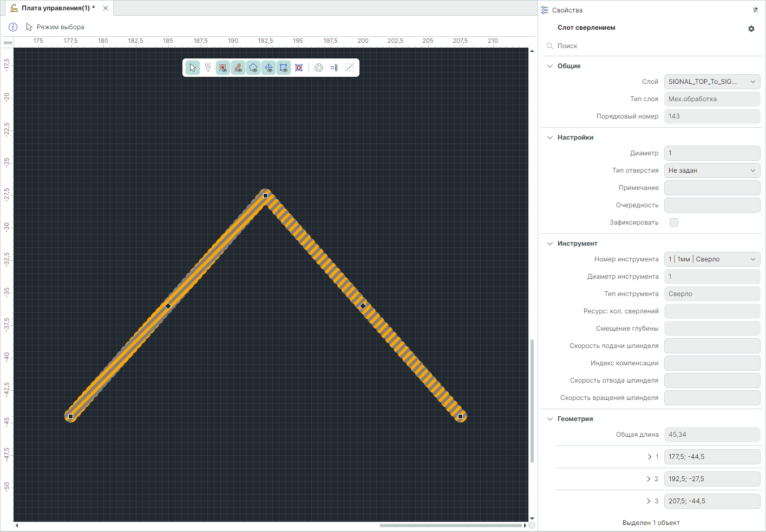The image size is (766, 532).
Task: Click the vertical scrollbar up arrow
Action: tap(532, 51)
